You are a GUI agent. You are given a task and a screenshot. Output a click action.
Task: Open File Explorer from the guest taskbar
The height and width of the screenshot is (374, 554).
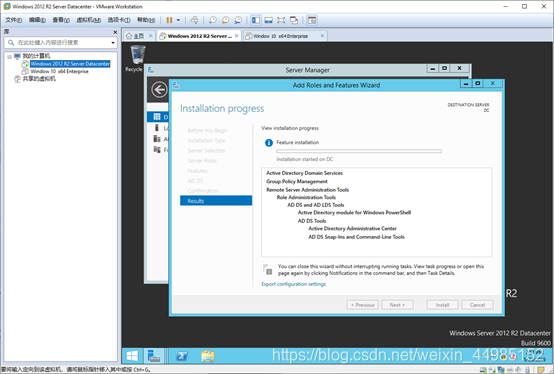(x=208, y=356)
